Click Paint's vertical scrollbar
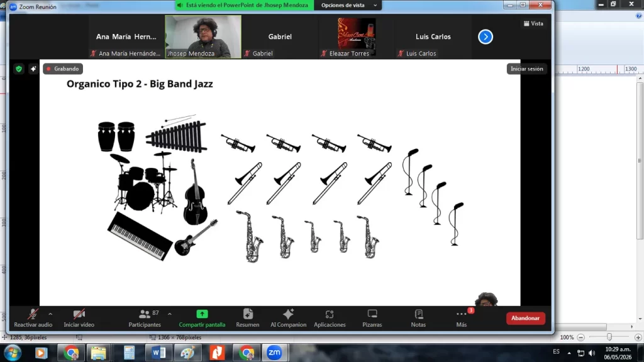Image resolution: width=644 pixels, height=362 pixels. [640, 161]
